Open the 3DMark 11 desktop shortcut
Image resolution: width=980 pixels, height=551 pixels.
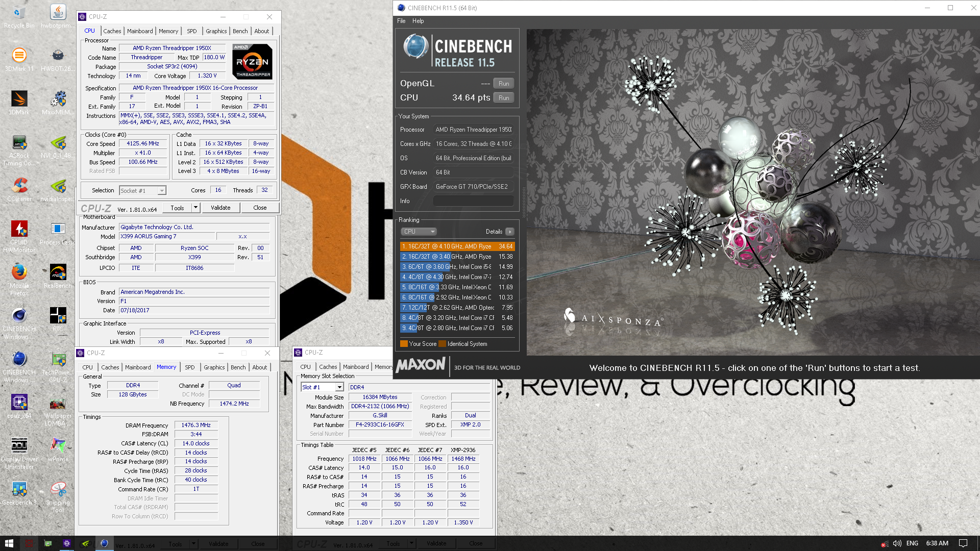19,60
